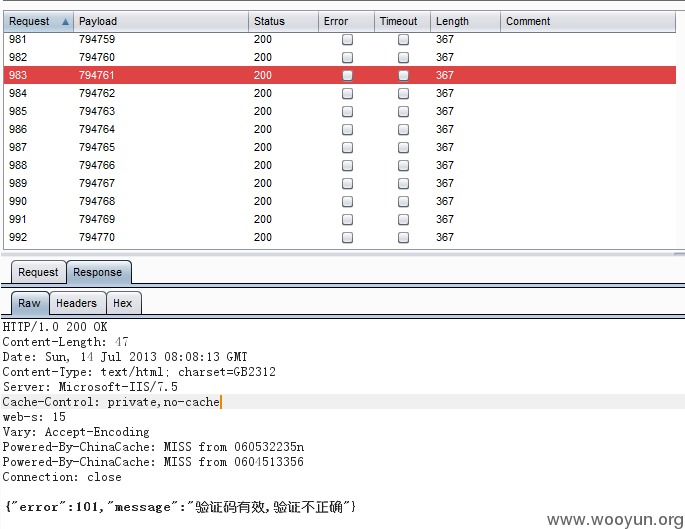Click the web-s: 15 header line
685x529 pixels.
coord(34,417)
